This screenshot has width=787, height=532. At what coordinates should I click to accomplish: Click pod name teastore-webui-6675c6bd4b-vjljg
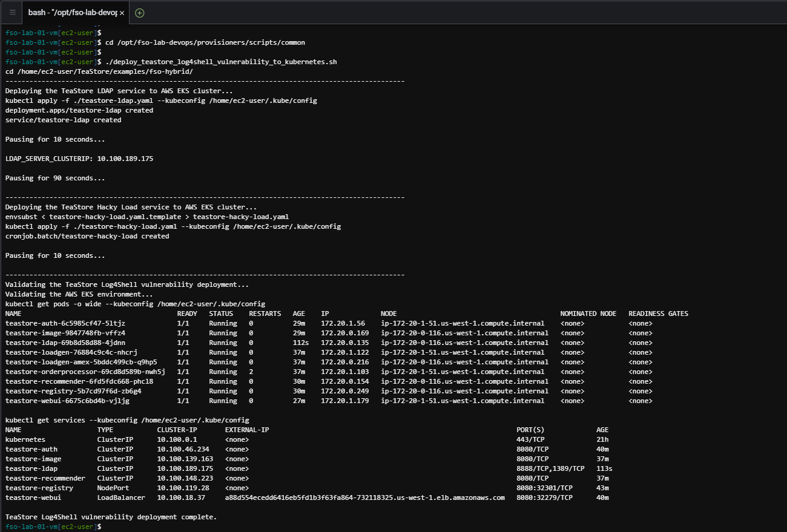pos(67,401)
